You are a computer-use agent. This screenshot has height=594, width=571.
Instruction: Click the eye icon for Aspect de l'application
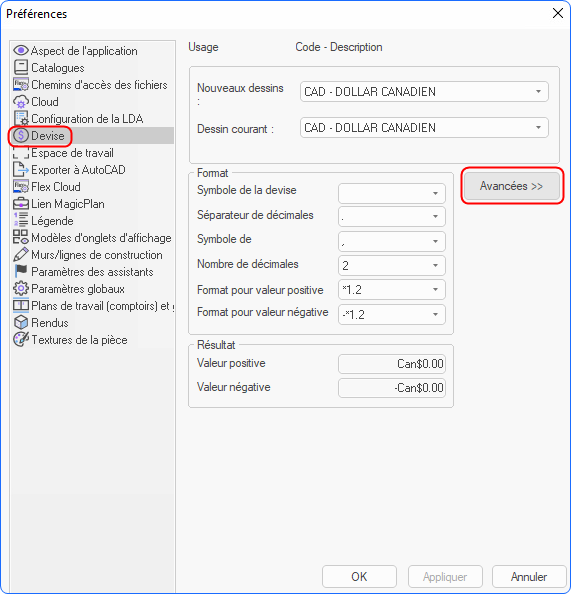pyautogui.click(x=21, y=50)
